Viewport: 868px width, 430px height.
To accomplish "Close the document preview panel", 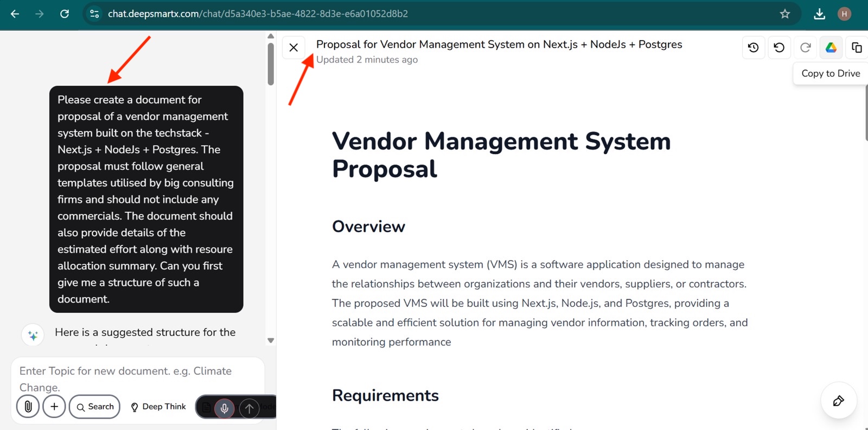I will point(293,48).
